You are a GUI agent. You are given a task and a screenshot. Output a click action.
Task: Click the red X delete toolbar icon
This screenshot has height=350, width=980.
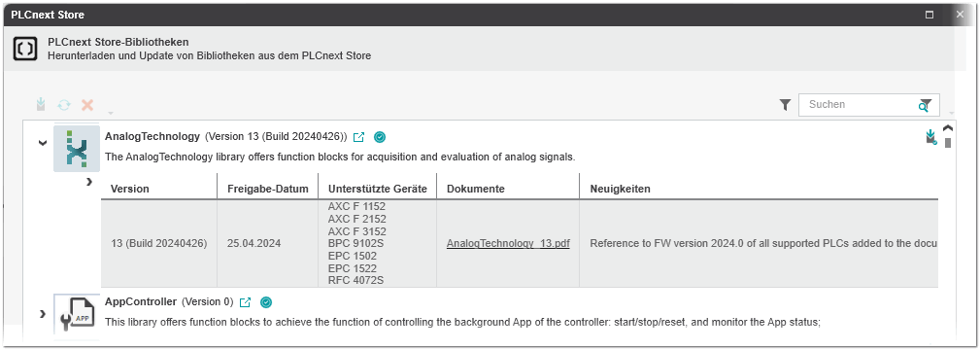[87, 105]
